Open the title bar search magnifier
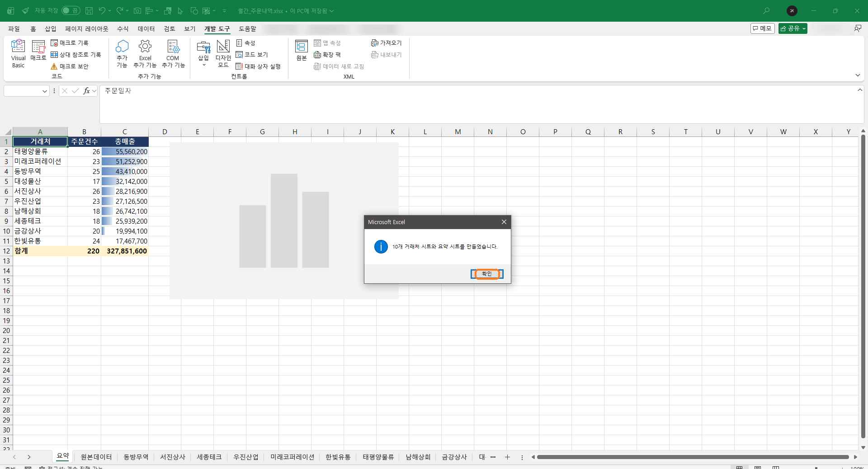This screenshot has width=868, height=469. (x=766, y=10)
